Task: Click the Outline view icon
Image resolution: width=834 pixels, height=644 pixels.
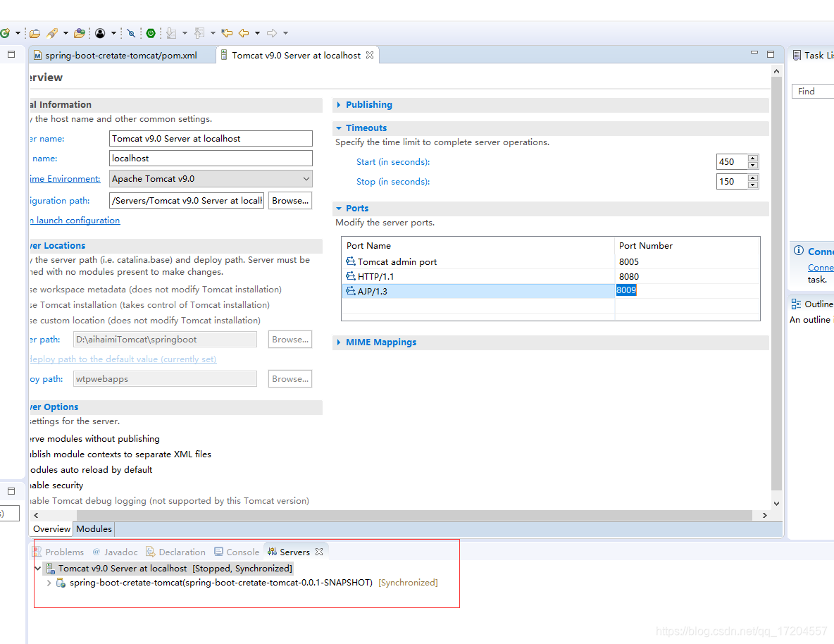Action: click(x=796, y=304)
